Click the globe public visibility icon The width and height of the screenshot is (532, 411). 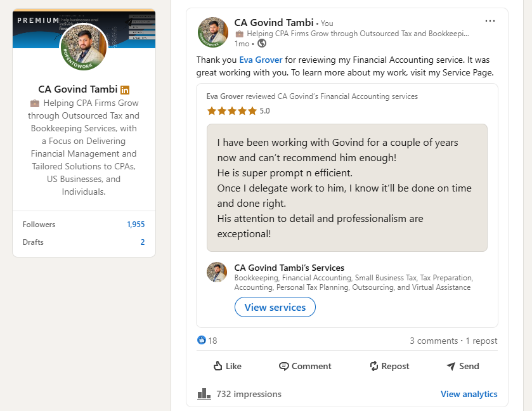[x=262, y=43]
